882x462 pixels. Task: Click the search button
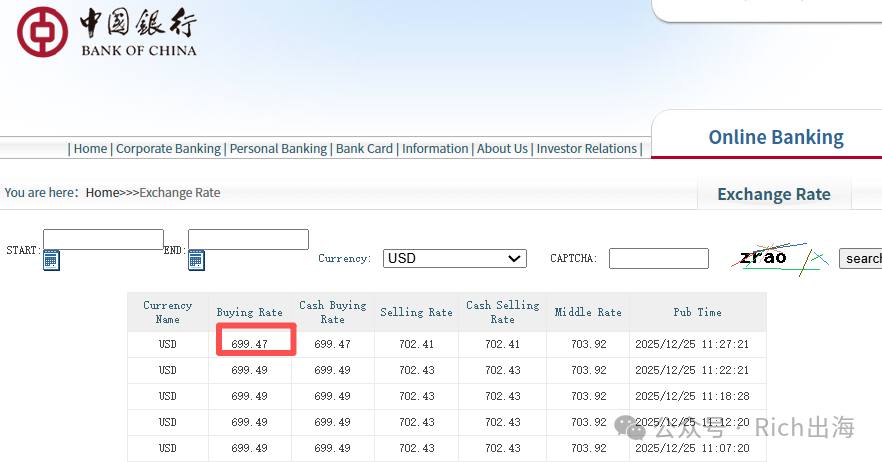(861, 258)
